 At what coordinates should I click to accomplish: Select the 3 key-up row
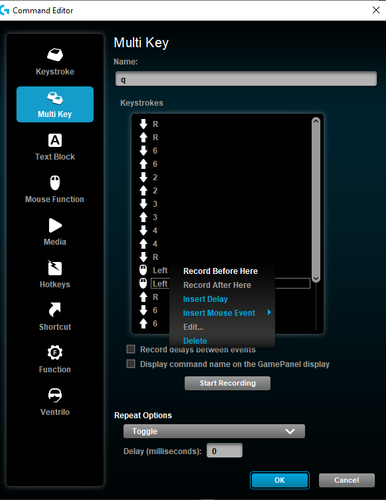tap(223, 217)
